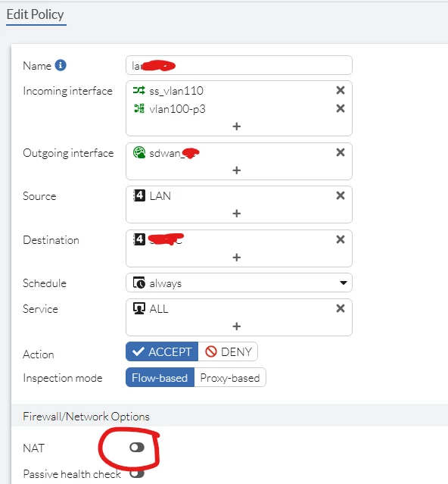Add another Service entry
This screenshot has height=484, width=448.
pyautogui.click(x=237, y=326)
